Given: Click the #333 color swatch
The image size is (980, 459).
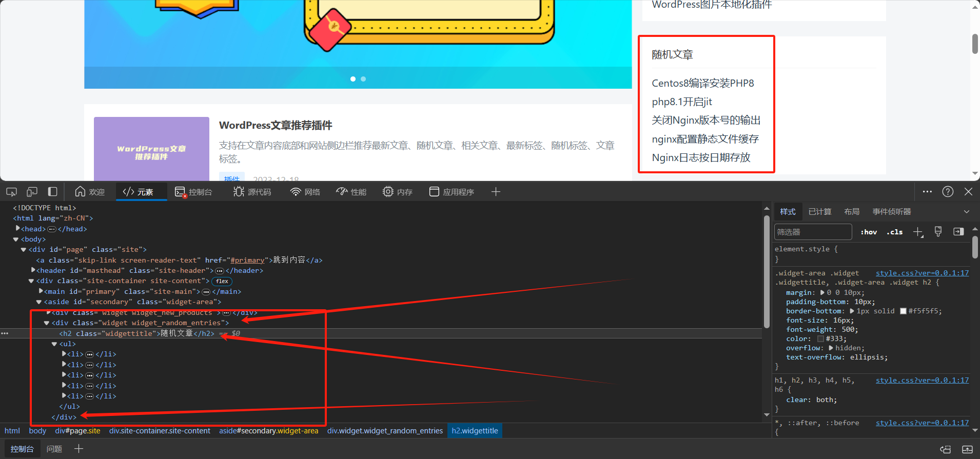Looking at the screenshot, I should pos(820,339).
